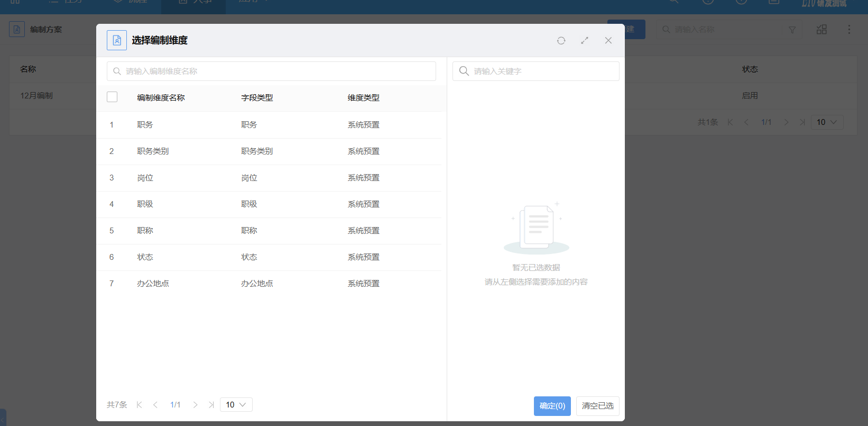Image resolution: width=868 pixels, height=426 pixels.
Task: Go to next page in dialog pagination
Action: pos(195,405)
